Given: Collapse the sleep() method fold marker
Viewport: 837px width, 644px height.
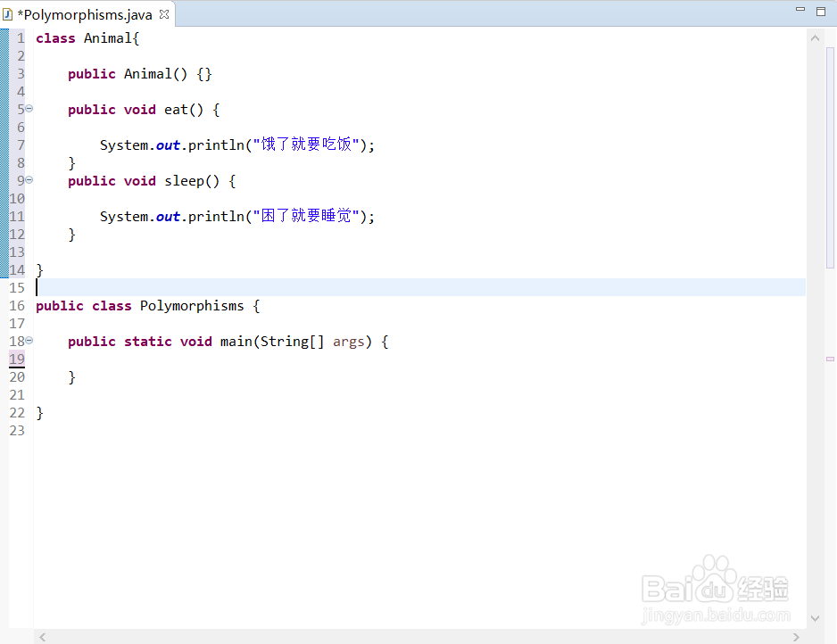Looking at the screenshot, I should [28, 180].
